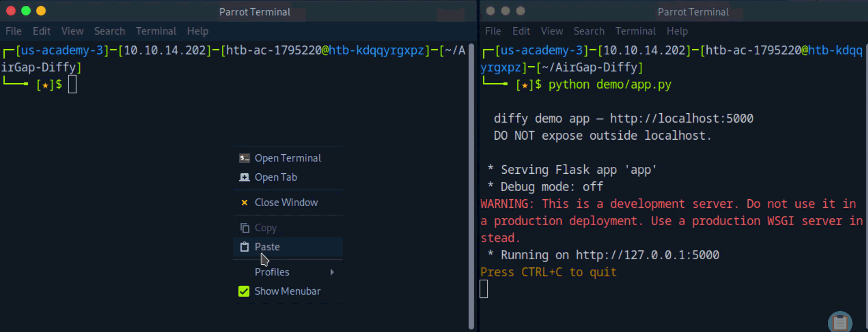This screenshot has width=868, height=332.
Task: Open Edit menu in left terminal window
Action: 41,31
